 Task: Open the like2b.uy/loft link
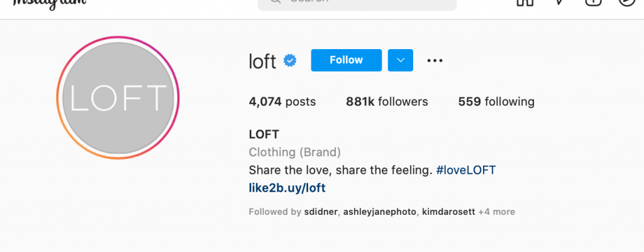[287, 188]
